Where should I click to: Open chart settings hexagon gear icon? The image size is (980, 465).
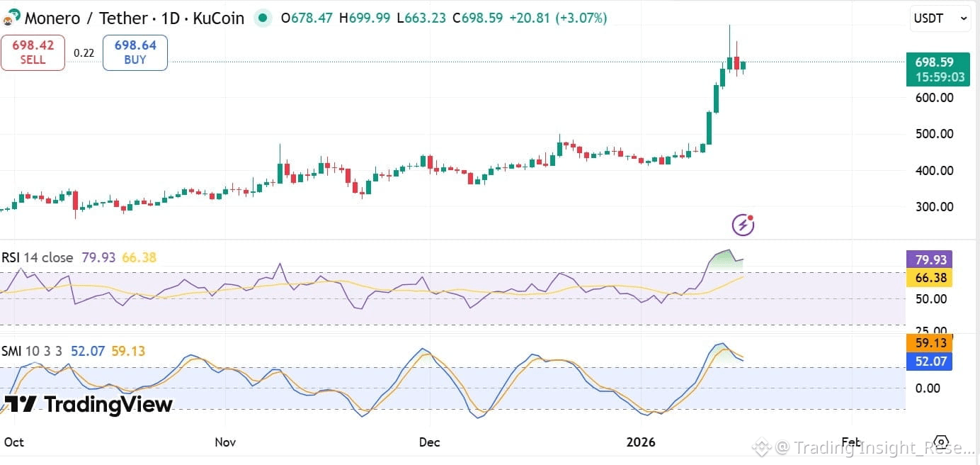(x=940, y=442)
